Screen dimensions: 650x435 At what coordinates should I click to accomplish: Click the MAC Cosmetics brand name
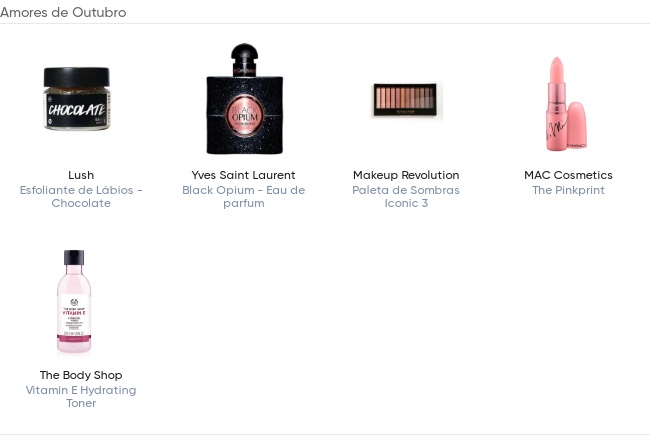[x=568, y=175]
